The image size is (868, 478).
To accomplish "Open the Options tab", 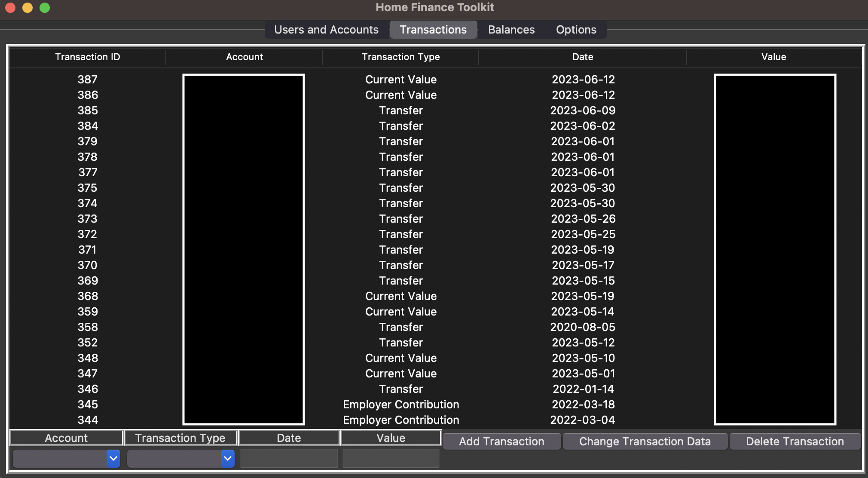I will click(576, 30).
